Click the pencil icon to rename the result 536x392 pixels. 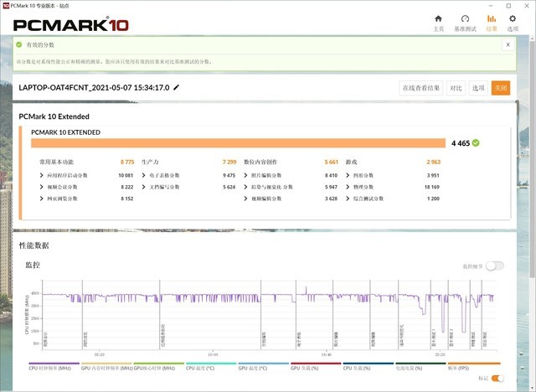coord(177,87)
